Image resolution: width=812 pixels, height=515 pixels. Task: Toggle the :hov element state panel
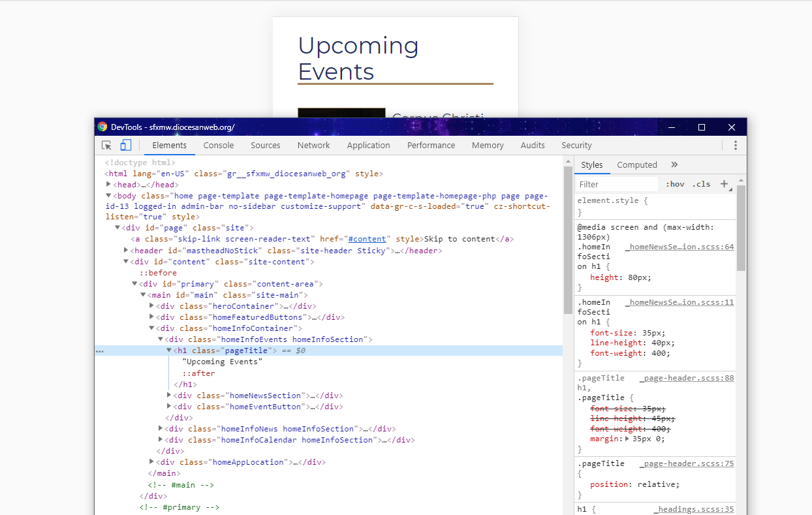point(675,185)
